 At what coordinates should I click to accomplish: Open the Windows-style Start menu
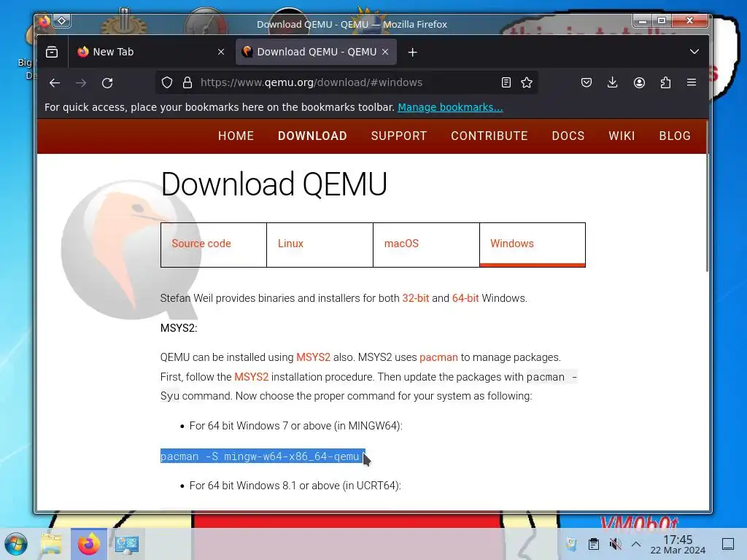pos(16,544)
